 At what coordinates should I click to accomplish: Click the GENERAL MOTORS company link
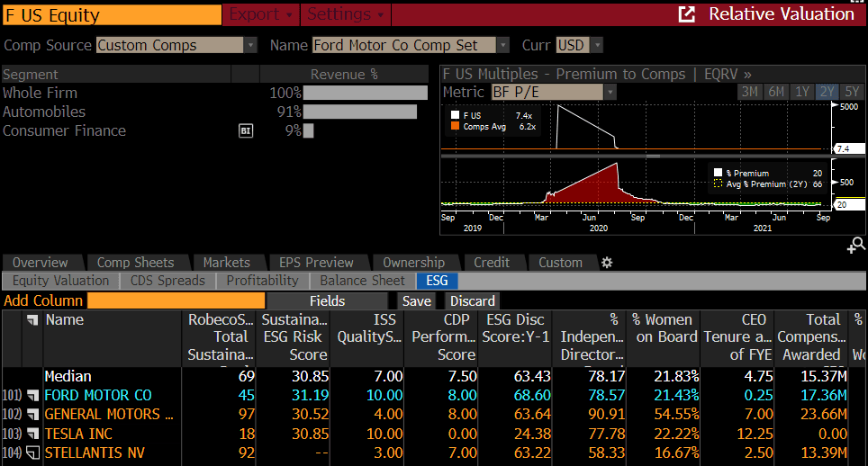[109, 415]
